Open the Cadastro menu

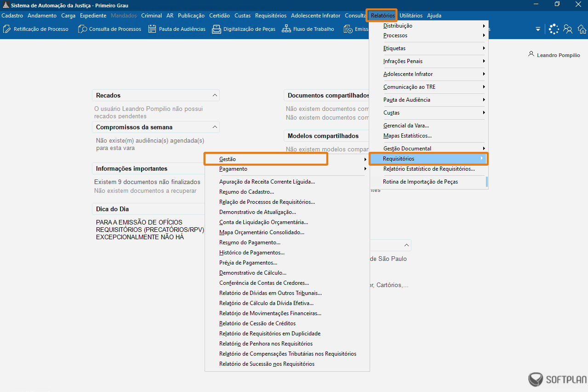12,16
